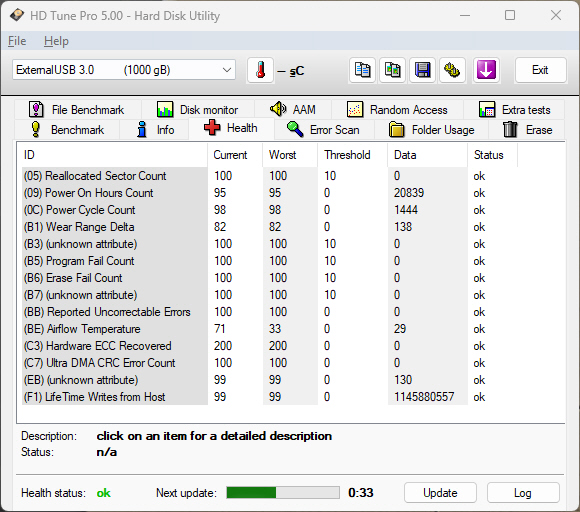Switch to the File Benchmark tab

[x=77, y=110]
